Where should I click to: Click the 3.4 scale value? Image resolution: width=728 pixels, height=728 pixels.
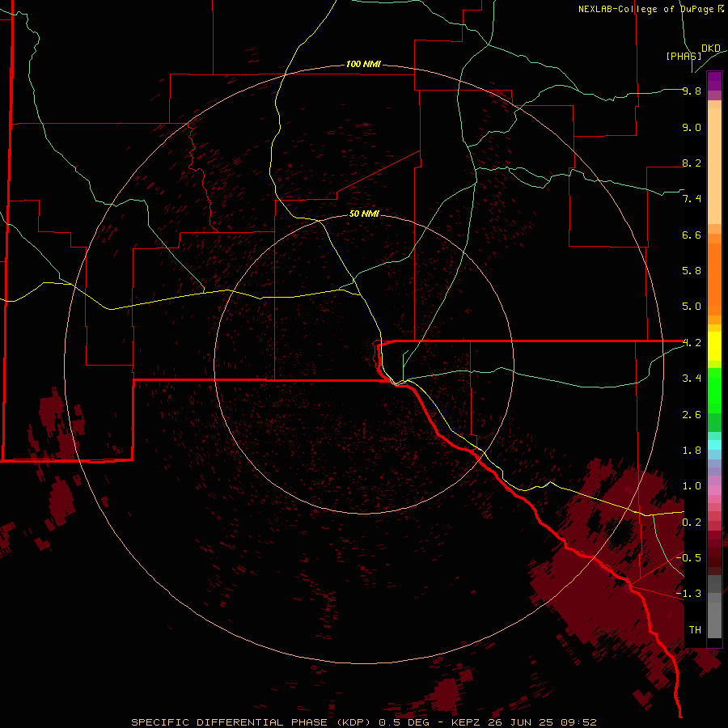pyautogui.click(x=692, y=379)
